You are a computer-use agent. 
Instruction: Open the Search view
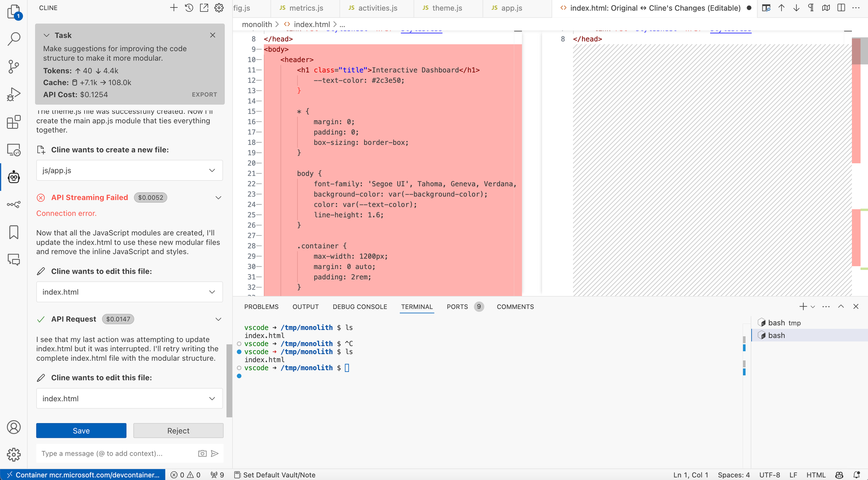[13, 39]
